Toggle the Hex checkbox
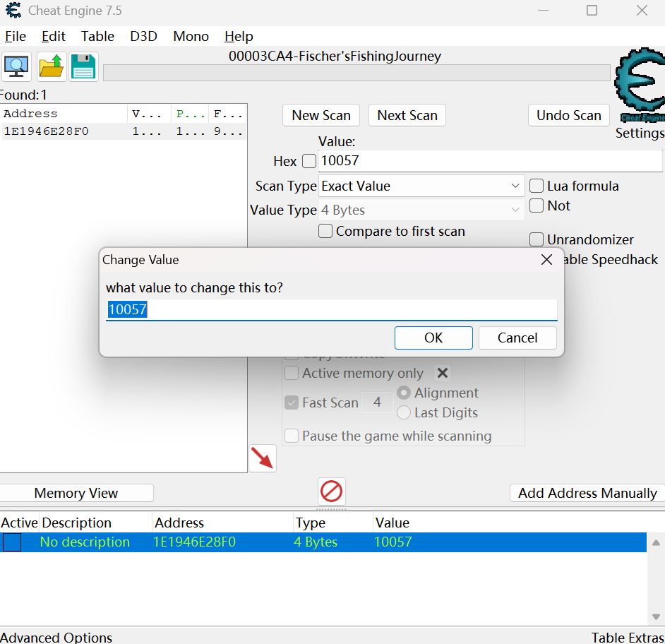The height and width of the screenshot is (644, 665). coord(308,161)
